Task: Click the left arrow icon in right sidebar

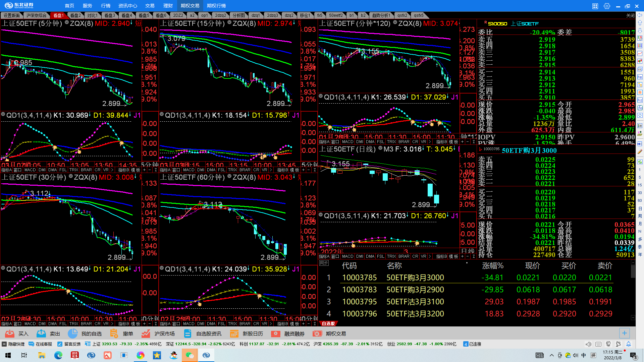Action: click(640, 15)
